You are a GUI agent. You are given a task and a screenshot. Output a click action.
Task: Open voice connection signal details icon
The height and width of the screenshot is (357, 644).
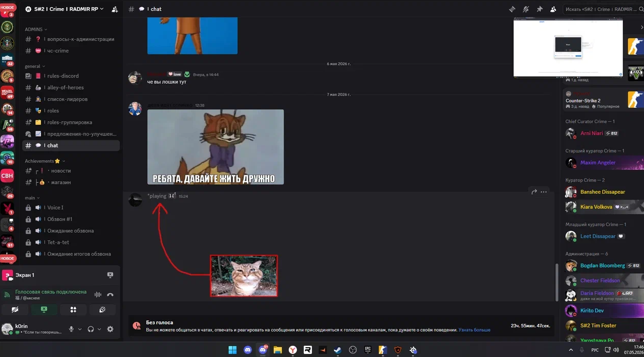[x=7, y=295]
